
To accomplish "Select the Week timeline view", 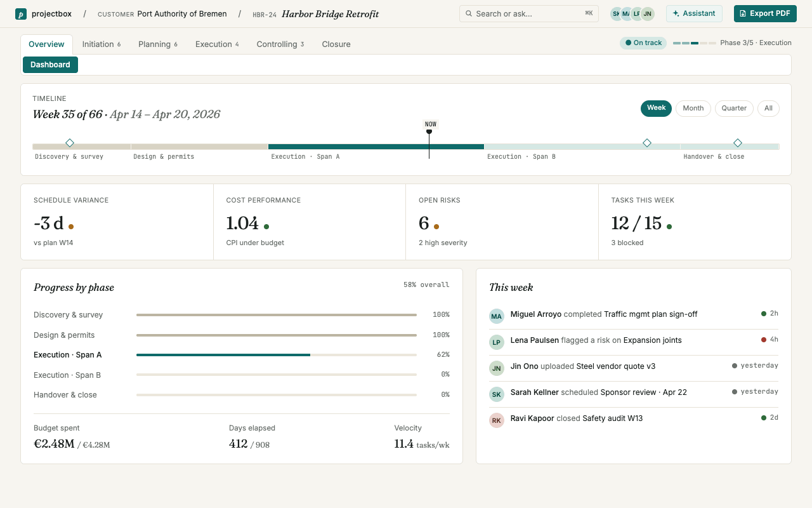I will [656, 108].
